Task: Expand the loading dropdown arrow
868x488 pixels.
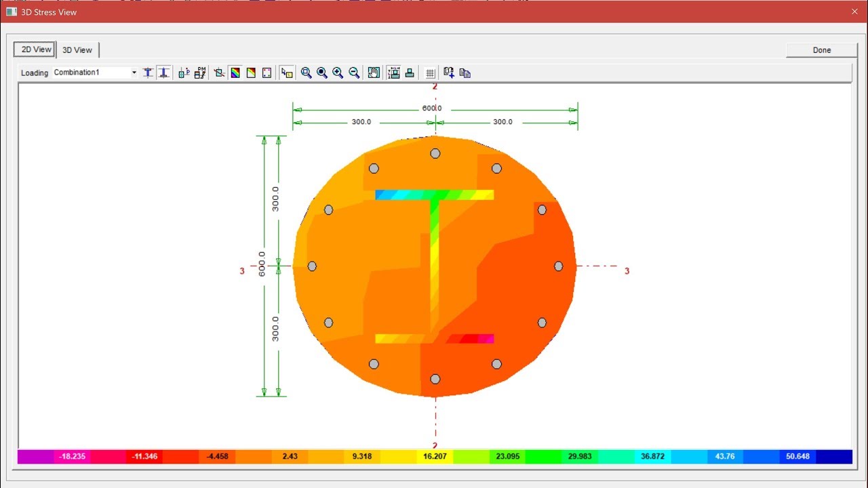Action: [x=134, y=73]
